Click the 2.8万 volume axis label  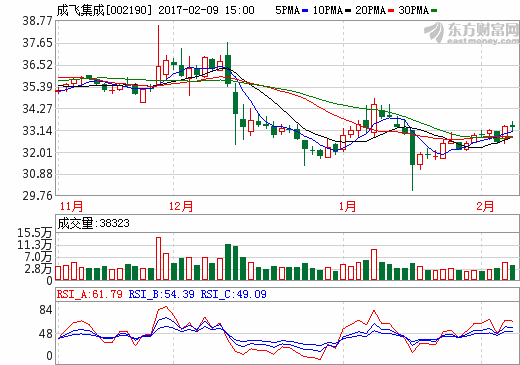tap(38, 269)
